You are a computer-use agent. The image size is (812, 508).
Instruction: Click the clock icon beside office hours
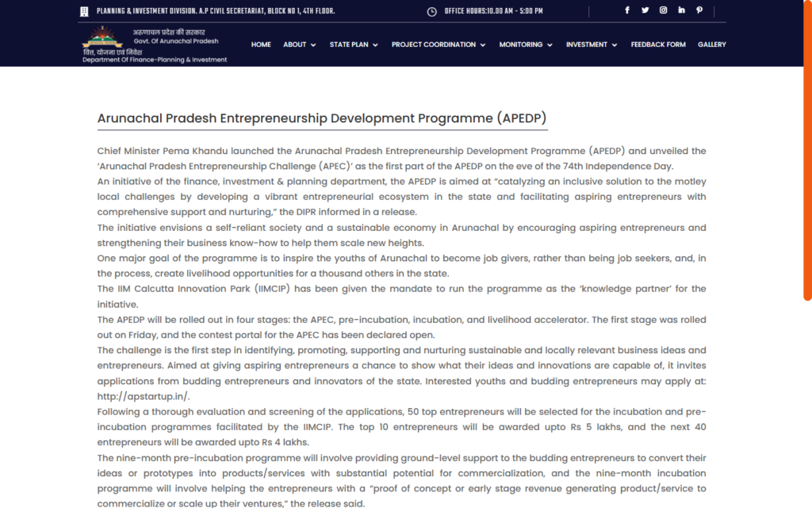click(431, 10)
